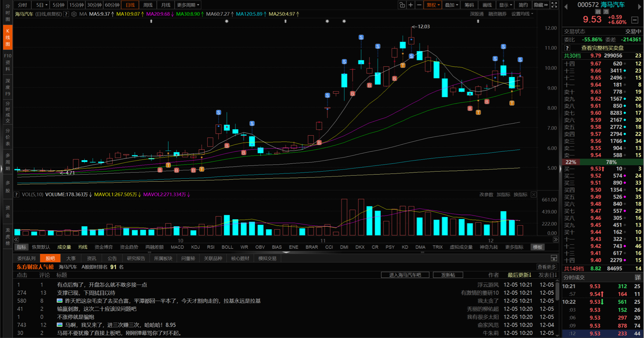
Task: Enter fullscreen chart mode icon
Action: 554,5
